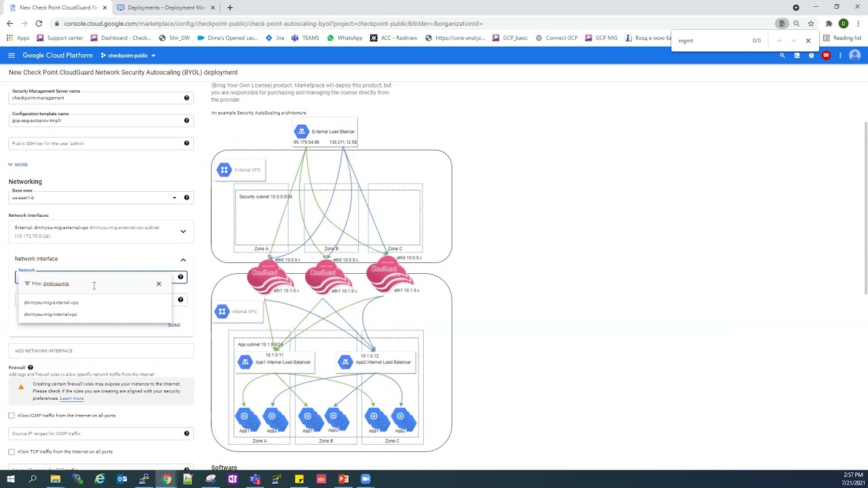Screen dimensions: 868x488
Task: Open Chrome extensions puzzle icon
Action: pos(829,24)
